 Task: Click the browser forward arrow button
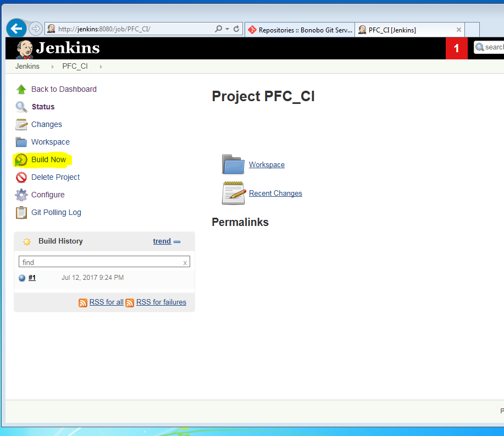36,29
